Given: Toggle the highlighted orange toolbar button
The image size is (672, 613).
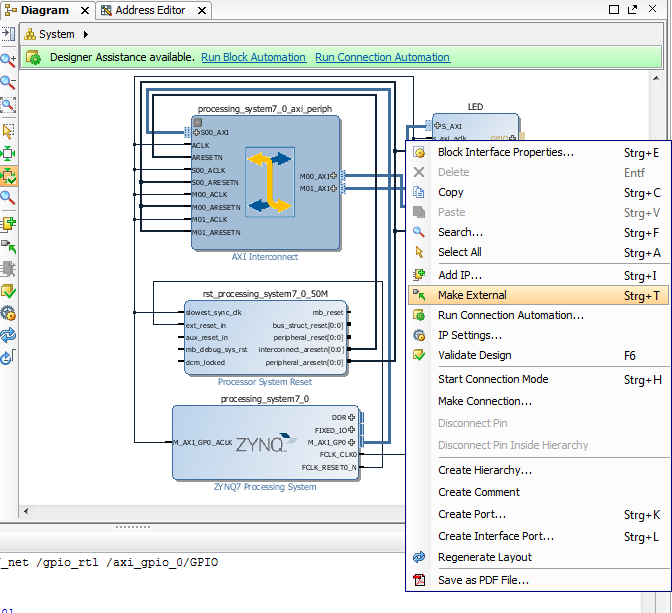Looking at the screenshot, I should pyautogui.click(x=9, y=176).
